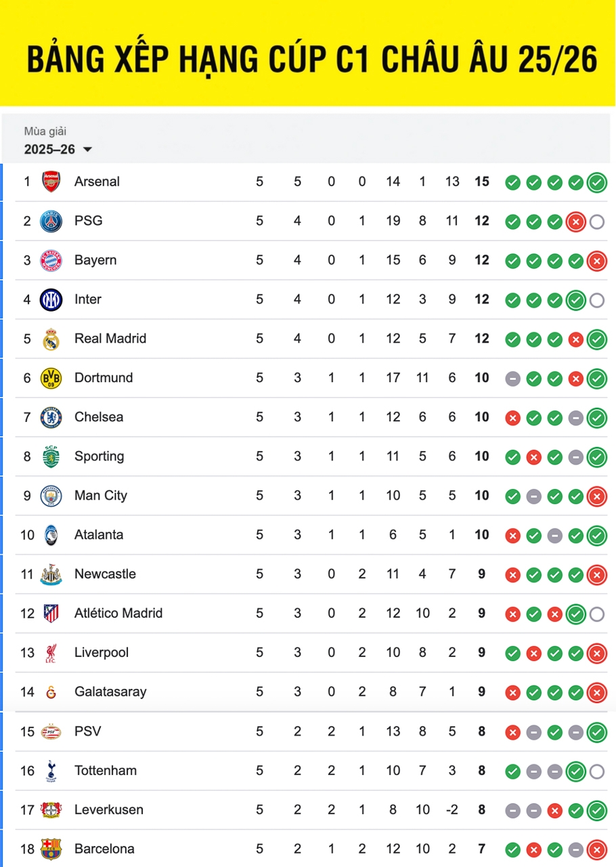Open the 2025–26 season dropdown

pyautogui.click(x=58, y=150)
